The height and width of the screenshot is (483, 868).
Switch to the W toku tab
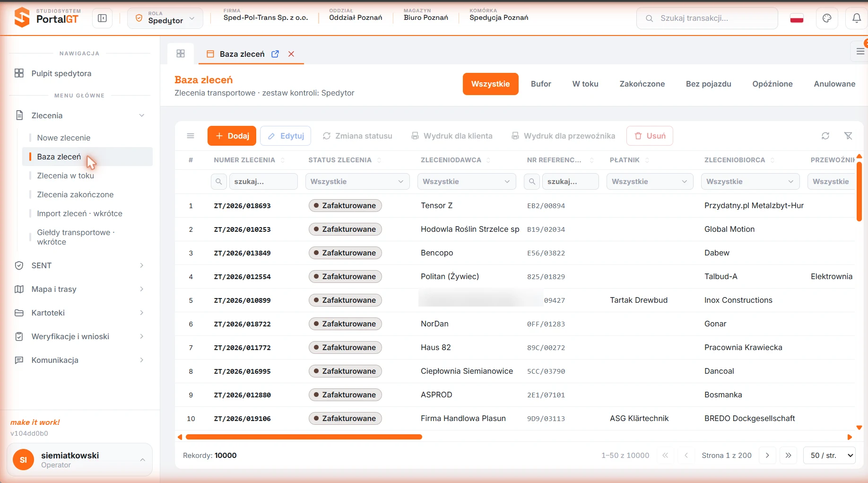[585, 84]
